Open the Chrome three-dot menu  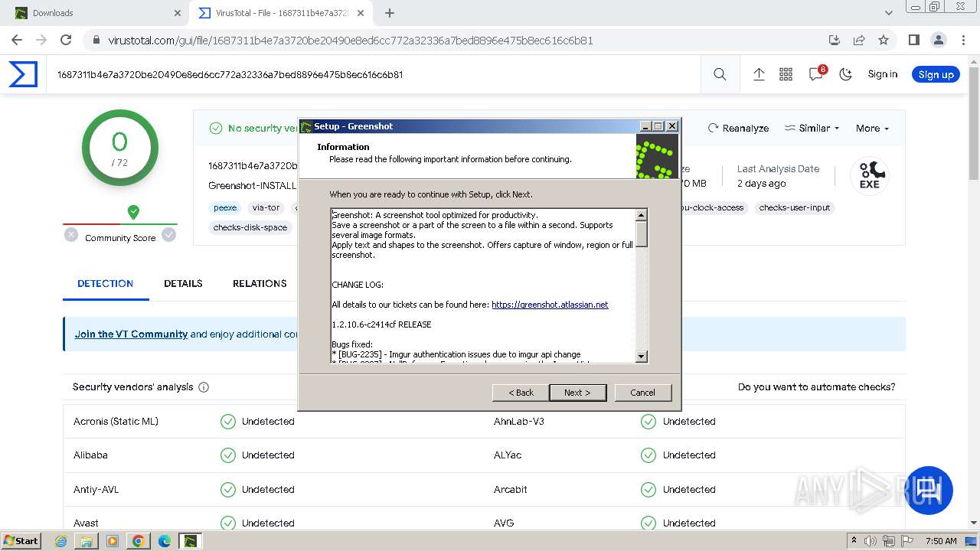click(x=962, y=41)
